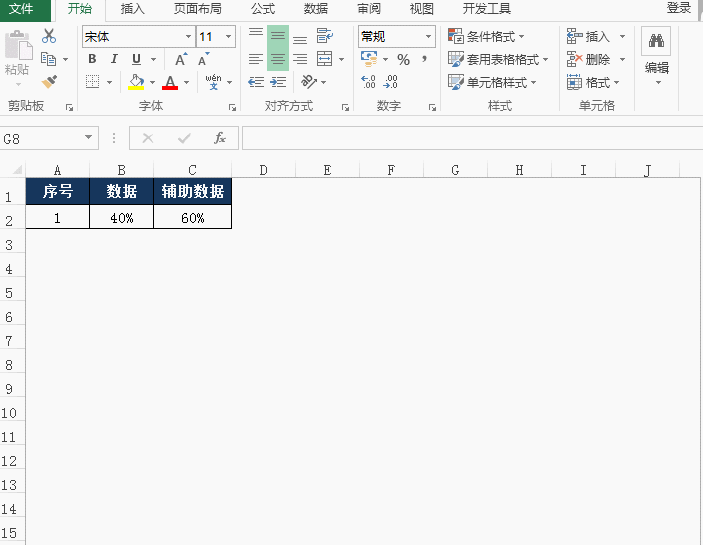Click the Copy icon in clipboard group

click(x=48, y=59)
